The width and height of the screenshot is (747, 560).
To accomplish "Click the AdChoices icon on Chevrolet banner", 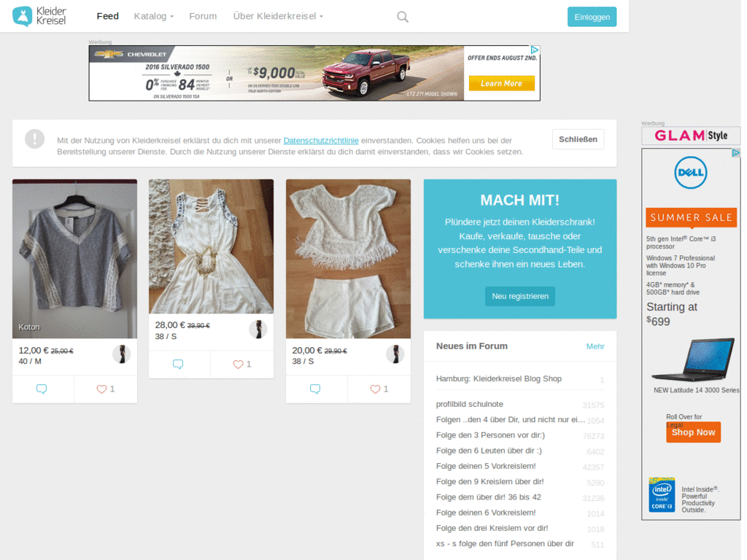I will pos(534,50).
